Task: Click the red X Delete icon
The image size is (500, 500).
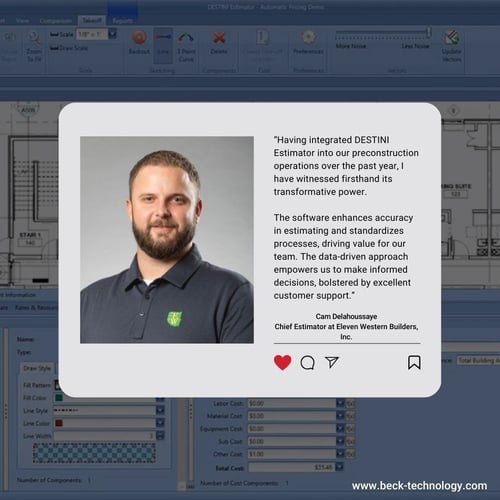Action: pos(219,38)
